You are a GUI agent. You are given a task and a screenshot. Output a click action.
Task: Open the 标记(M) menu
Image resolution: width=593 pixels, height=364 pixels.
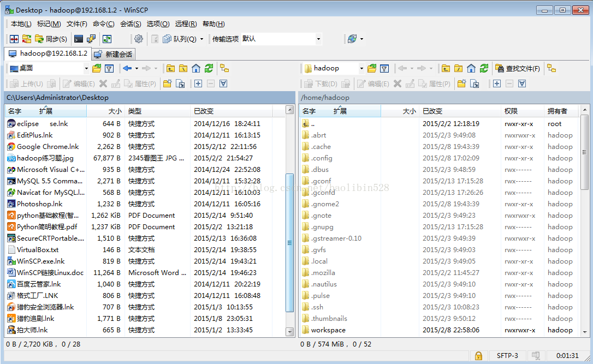coord(49,24)
